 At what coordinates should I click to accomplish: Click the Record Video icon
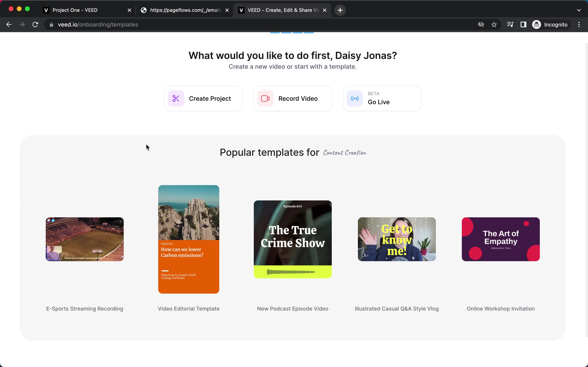(x=265, y=98)
